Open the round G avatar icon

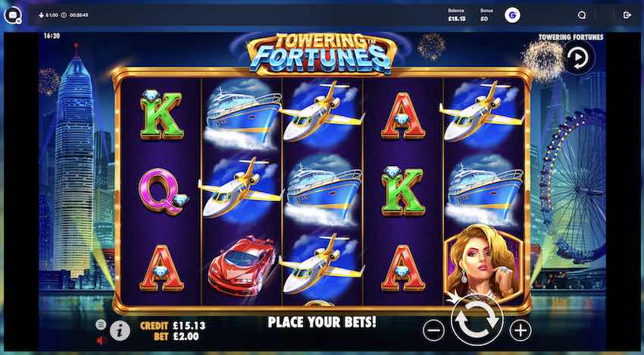click(512, 15)
